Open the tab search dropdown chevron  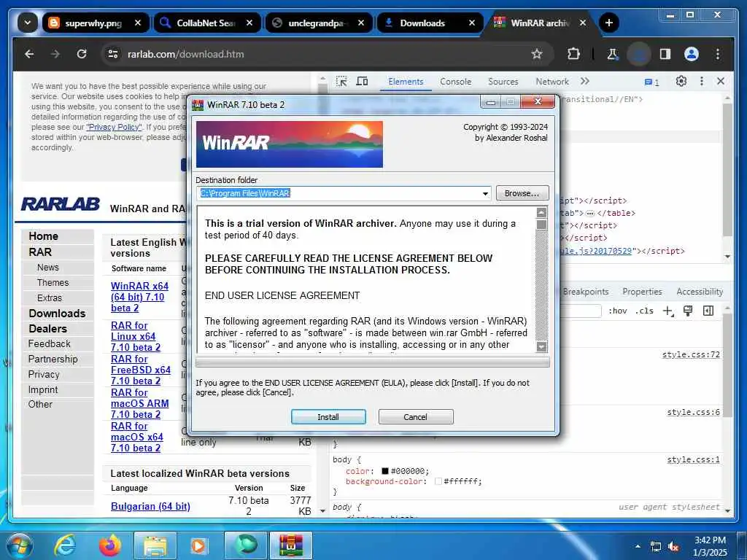click(x=28, y=23)
